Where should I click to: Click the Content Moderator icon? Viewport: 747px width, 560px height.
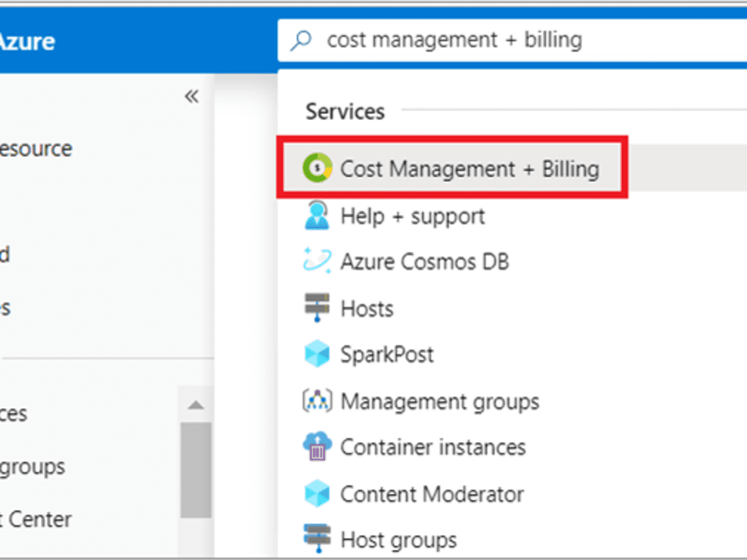tap(317, 494)
